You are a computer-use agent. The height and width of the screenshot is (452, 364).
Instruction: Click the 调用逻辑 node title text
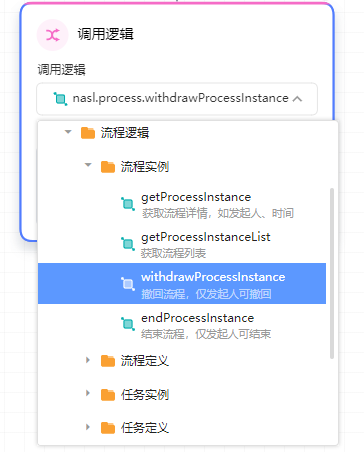click(106, 34)
